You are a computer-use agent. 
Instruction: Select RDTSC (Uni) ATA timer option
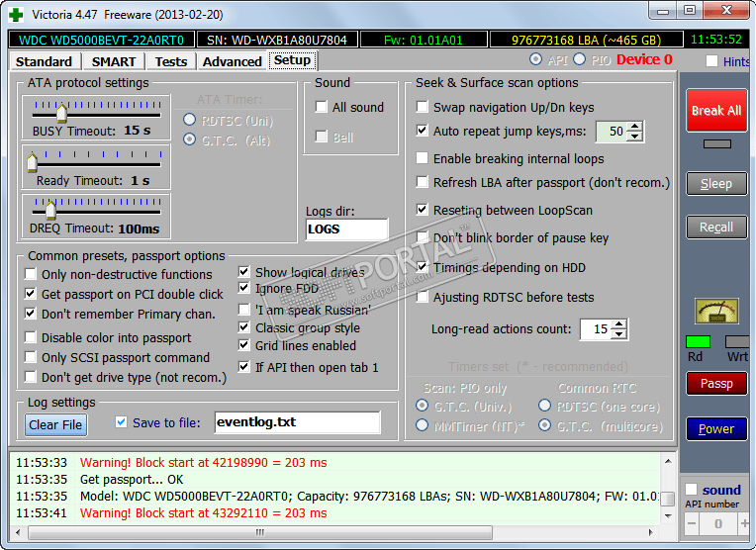(189, 120)
